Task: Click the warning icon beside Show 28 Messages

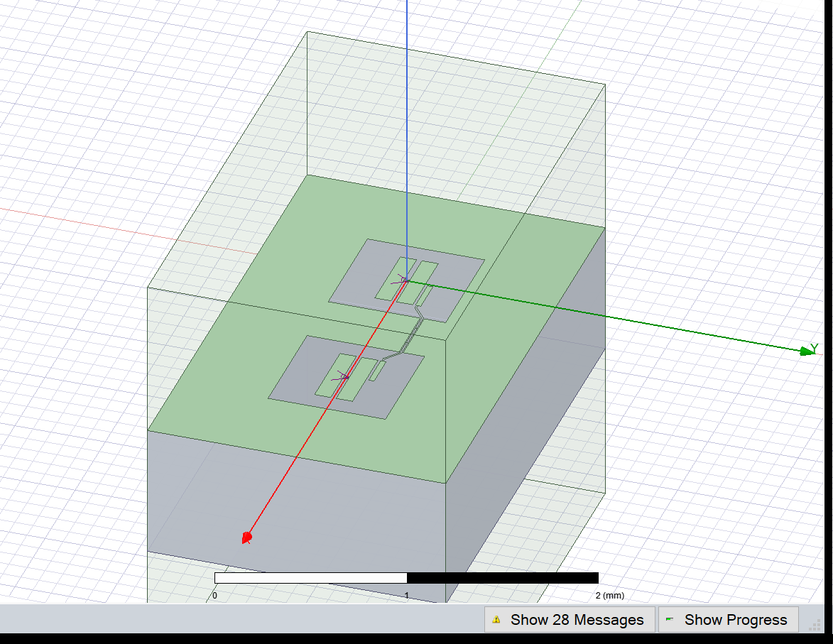Action: (x=496, y=620)
